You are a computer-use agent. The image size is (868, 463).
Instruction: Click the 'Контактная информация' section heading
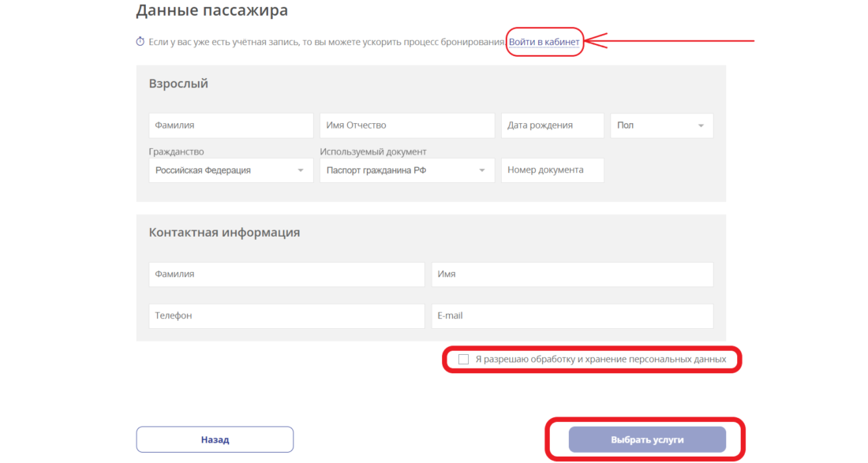coord(224,233)
